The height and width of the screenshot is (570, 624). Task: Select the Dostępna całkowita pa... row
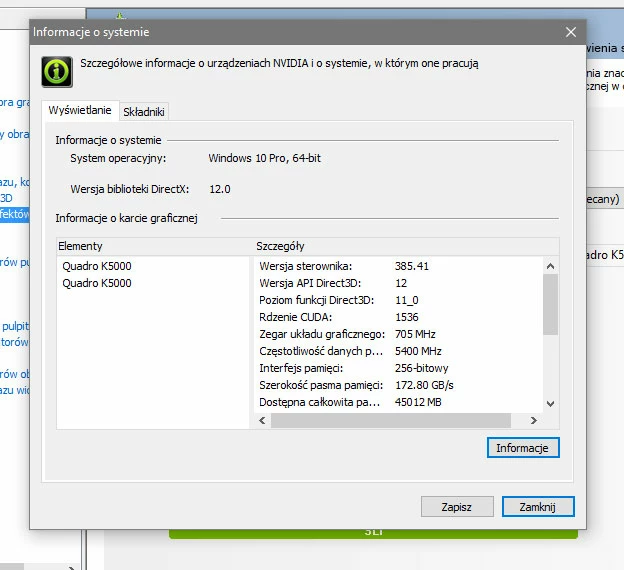pos(398,402)
